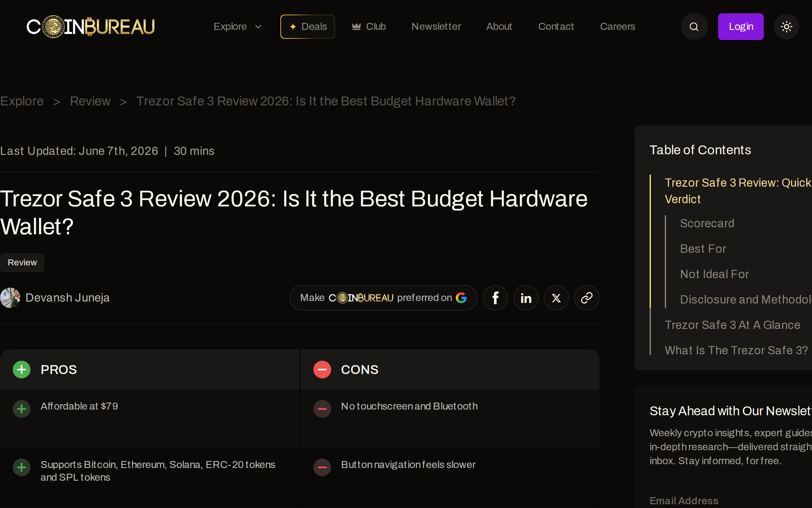The width and height of the screenshot is (812, 508).
Task: Click minus icon beside Button navigation feels slower
Action: [x=322, y=467]
